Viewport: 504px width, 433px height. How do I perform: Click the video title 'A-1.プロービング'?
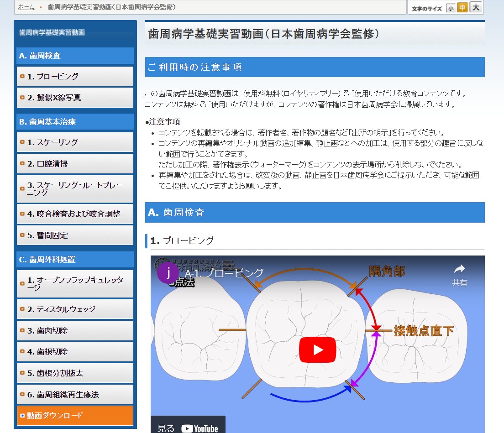(x=224, y=273)
